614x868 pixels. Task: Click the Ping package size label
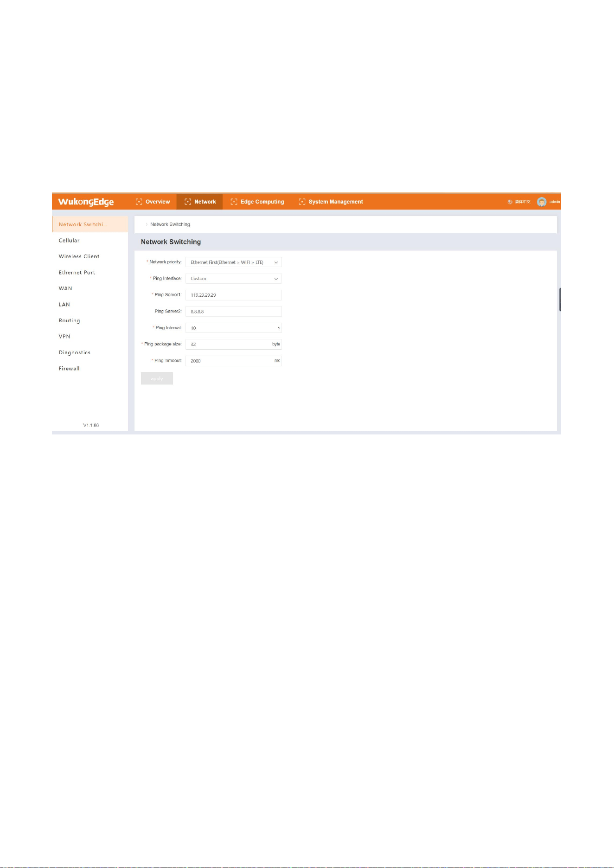click(163, 344)
